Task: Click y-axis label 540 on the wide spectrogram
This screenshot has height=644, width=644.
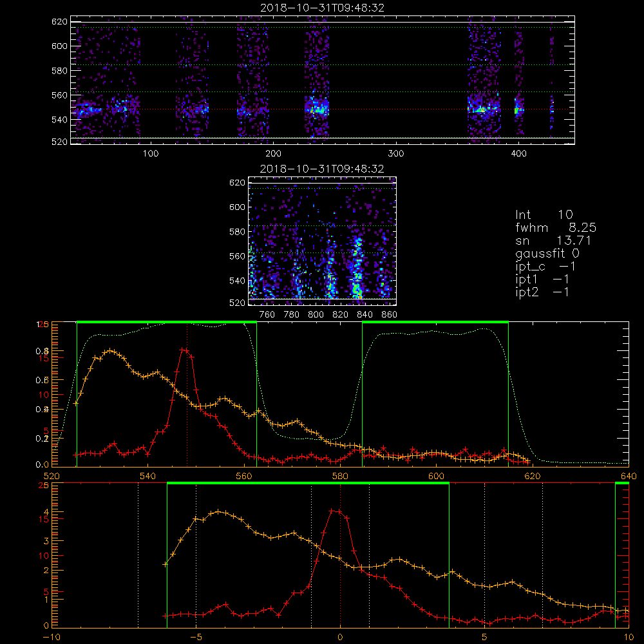Action: [x=59, y=120]
